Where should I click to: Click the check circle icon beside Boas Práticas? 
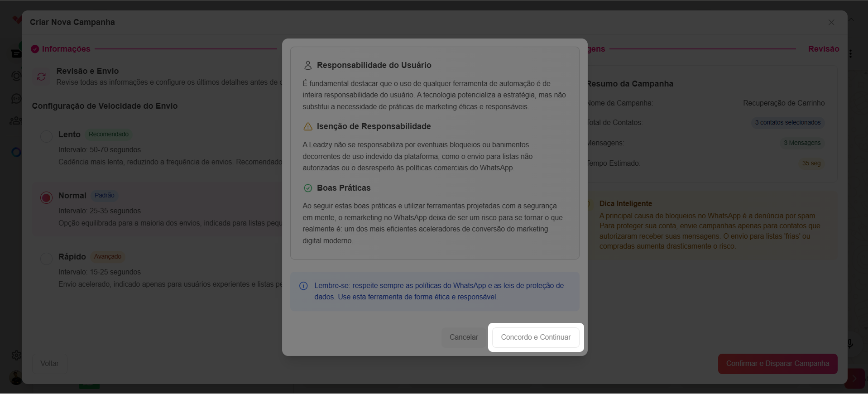pos(307,188)
